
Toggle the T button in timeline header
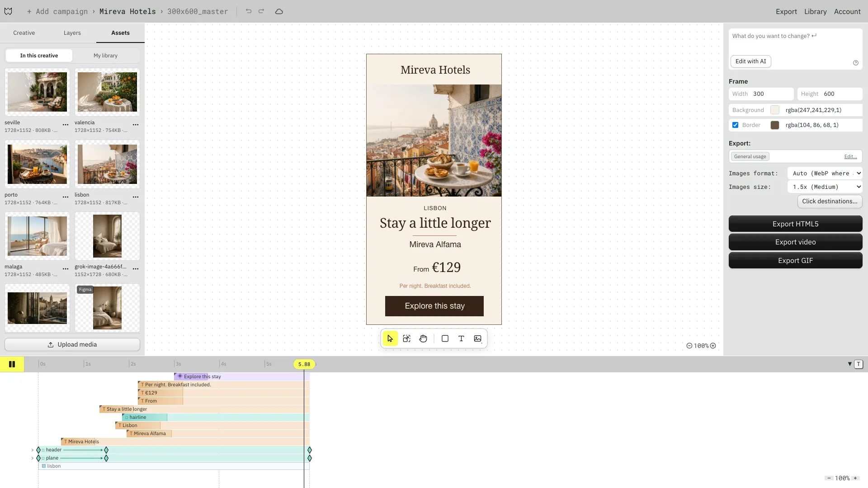pos(859,364)
